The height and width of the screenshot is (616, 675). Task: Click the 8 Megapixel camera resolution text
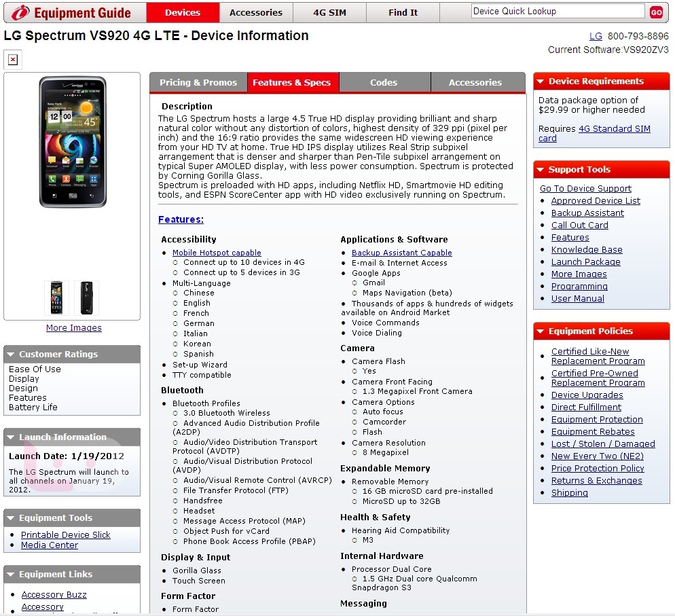(x=386, y=452)
